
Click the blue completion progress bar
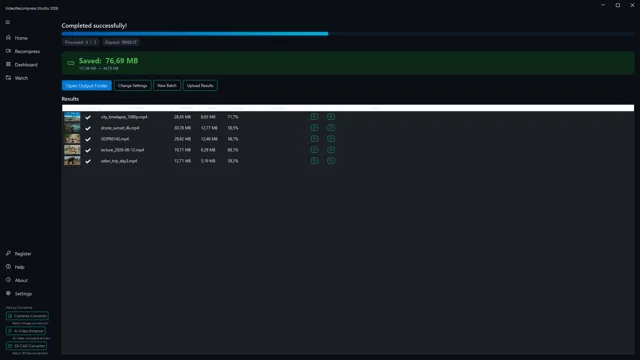(x=195, y=34)
